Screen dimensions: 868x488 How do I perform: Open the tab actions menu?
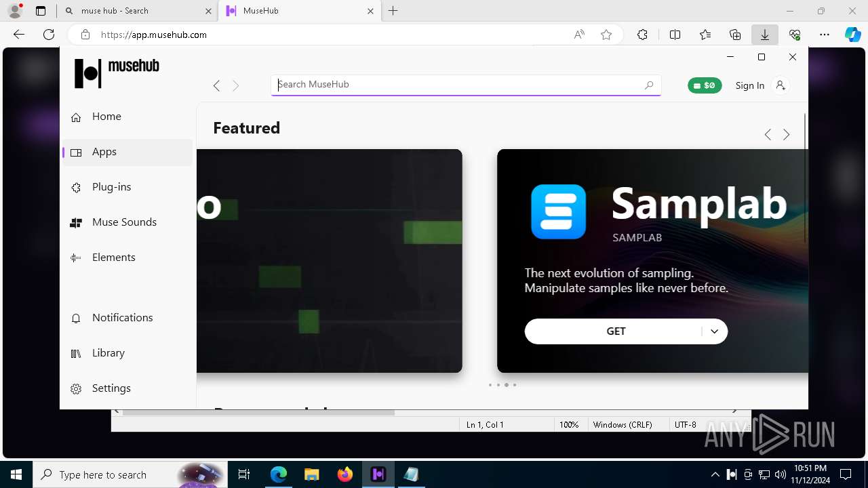[41, 11]
